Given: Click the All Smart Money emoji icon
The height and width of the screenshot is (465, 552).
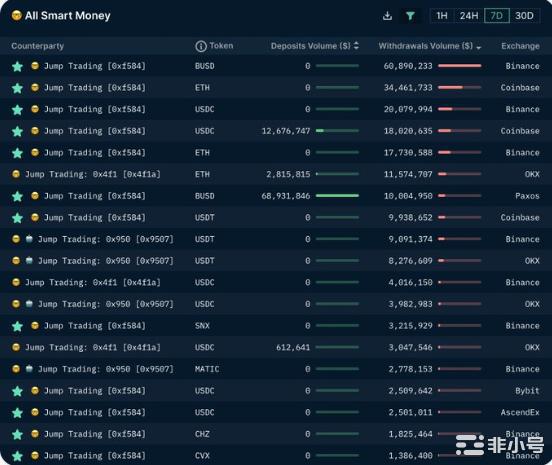Looking at the screenshot, I should point(16,15).
